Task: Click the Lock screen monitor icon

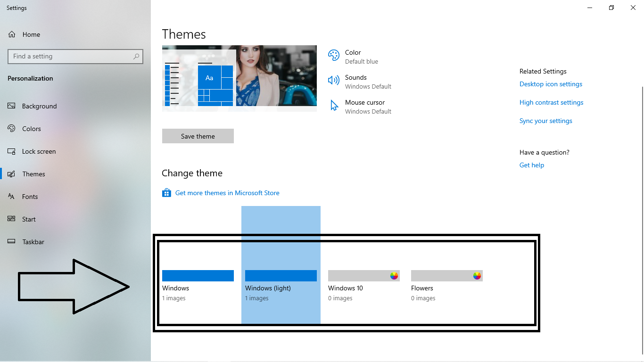Action: point(12,151)
